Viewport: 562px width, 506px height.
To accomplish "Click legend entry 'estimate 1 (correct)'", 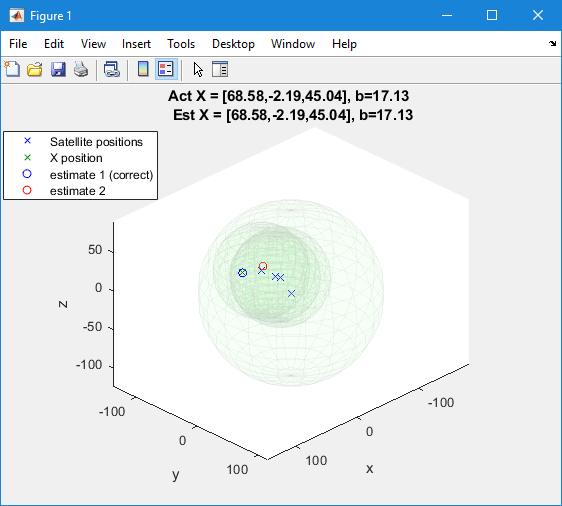I will pos(101,175).
